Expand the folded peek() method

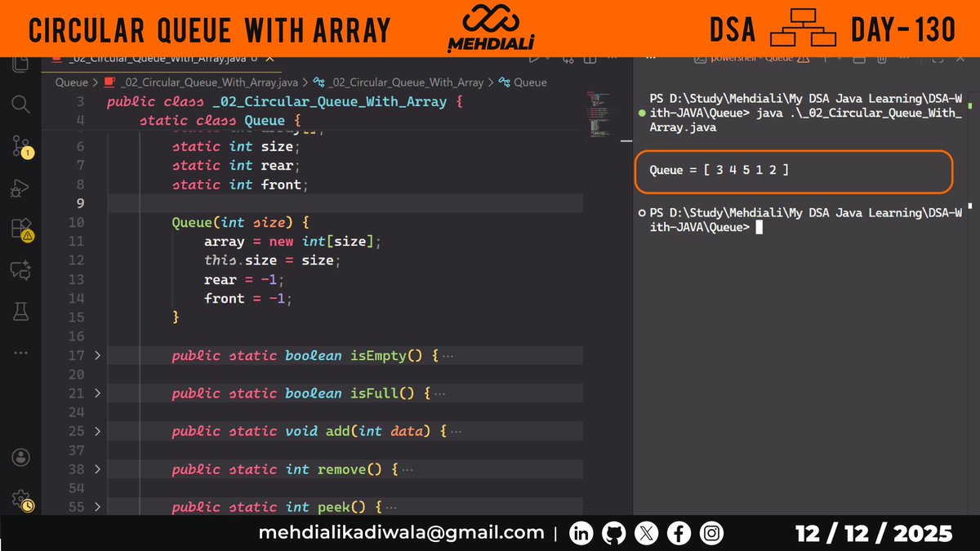(x=97, y=507)
